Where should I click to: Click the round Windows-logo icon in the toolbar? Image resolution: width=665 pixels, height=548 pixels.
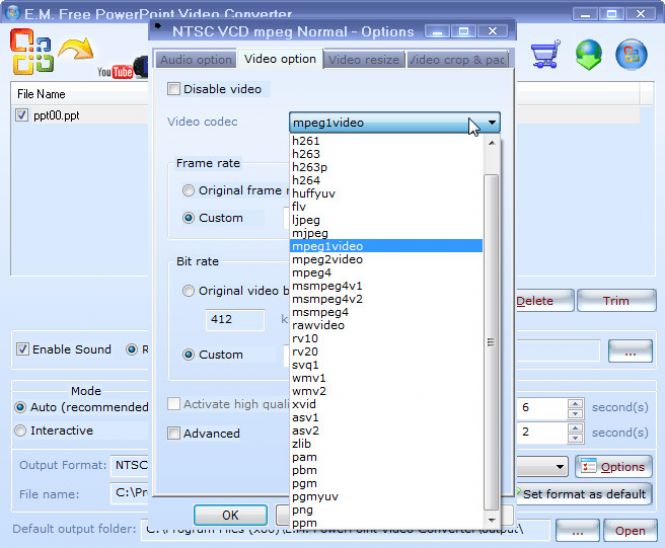(x=631, y=55)
